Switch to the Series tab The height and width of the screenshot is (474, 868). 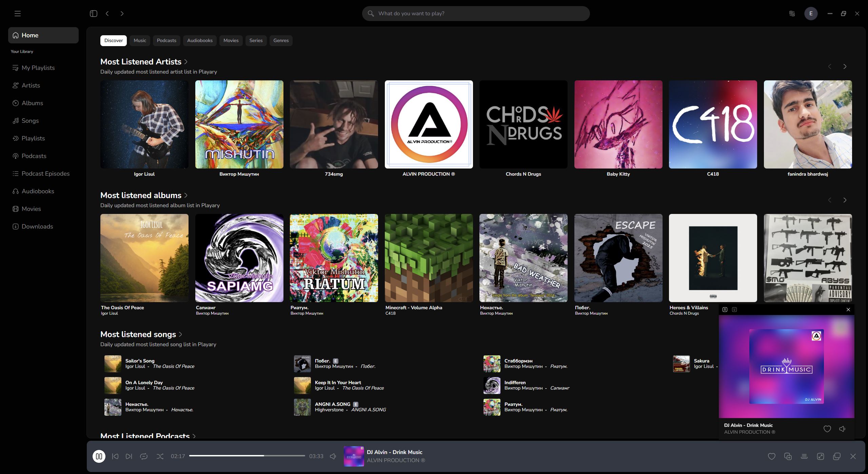coord(256,40)
